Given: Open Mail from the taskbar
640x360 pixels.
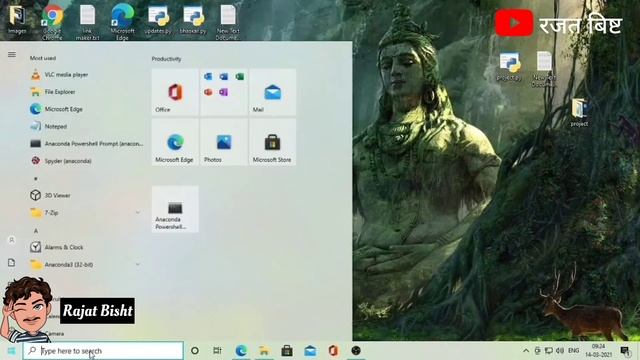Looking at the screenshot, I should tap(310, 351).
